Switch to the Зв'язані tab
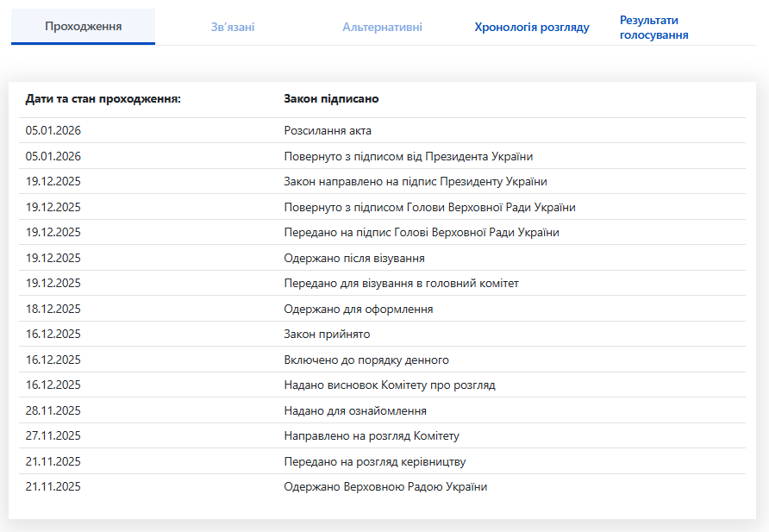Screen dimensions: 769x532 tap(233, 27)
